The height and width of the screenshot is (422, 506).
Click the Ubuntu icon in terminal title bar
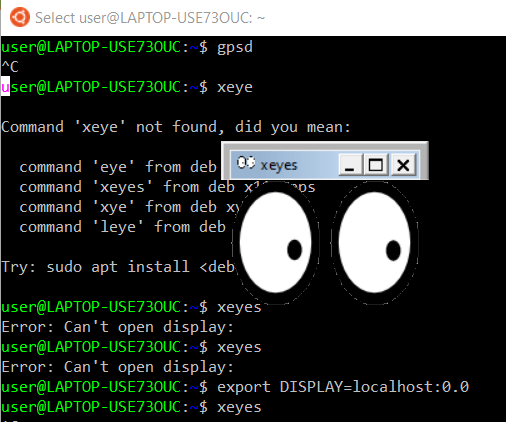[20, 17]
